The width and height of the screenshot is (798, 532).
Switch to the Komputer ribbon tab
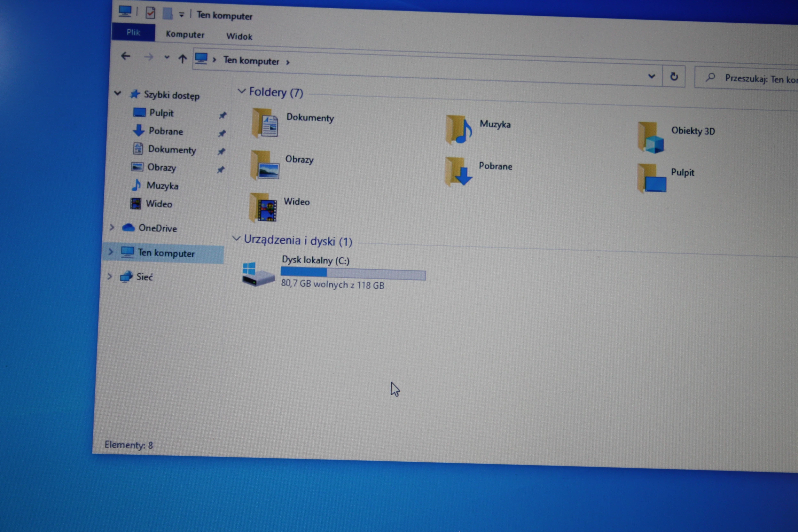(x=185, y=34)
